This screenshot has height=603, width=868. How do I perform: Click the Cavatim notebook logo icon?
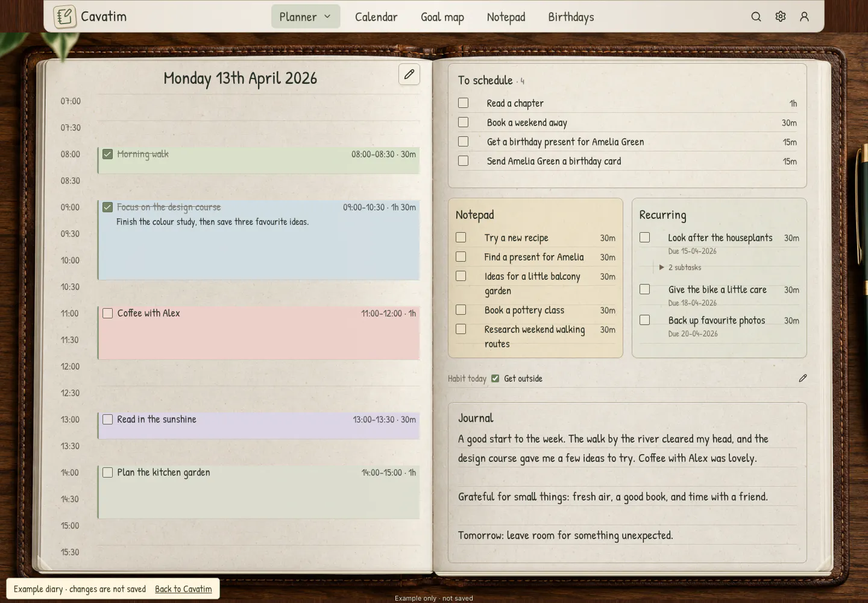tap(64, 17)
